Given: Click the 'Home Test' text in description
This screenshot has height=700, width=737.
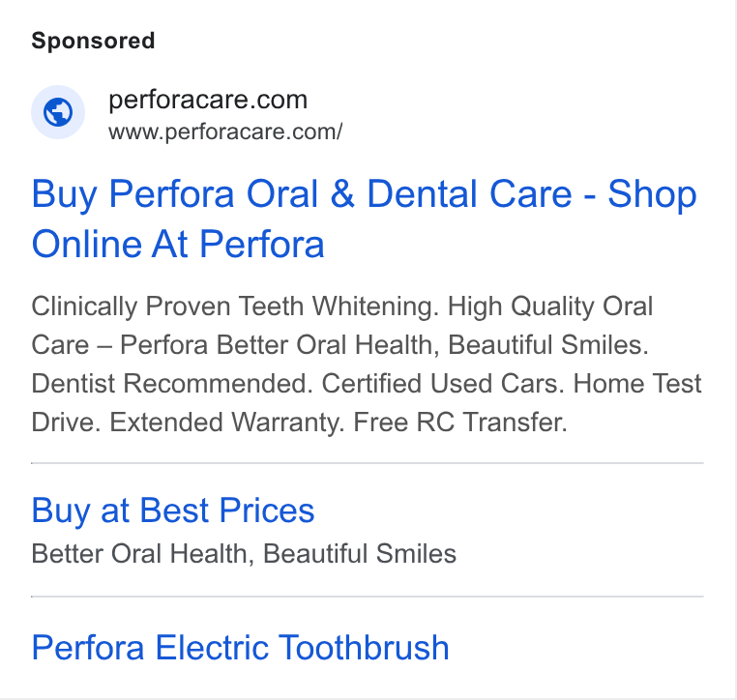Looking at the screenshot, I should 637,383.
